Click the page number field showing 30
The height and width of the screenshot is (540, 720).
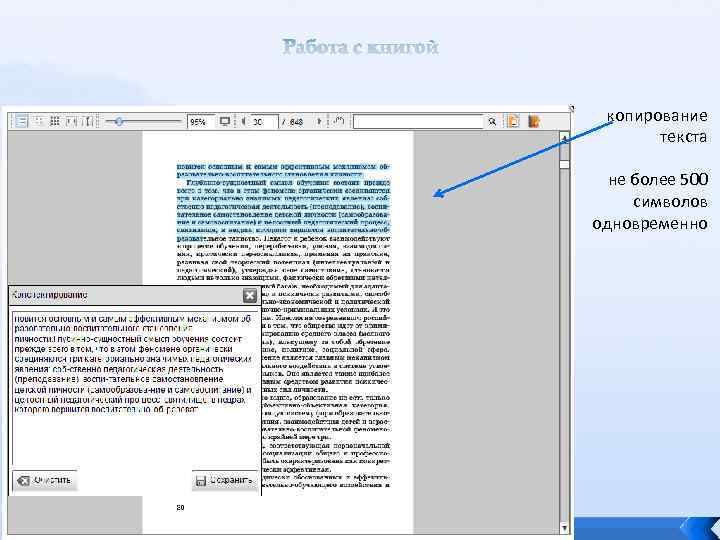(264, 122)
